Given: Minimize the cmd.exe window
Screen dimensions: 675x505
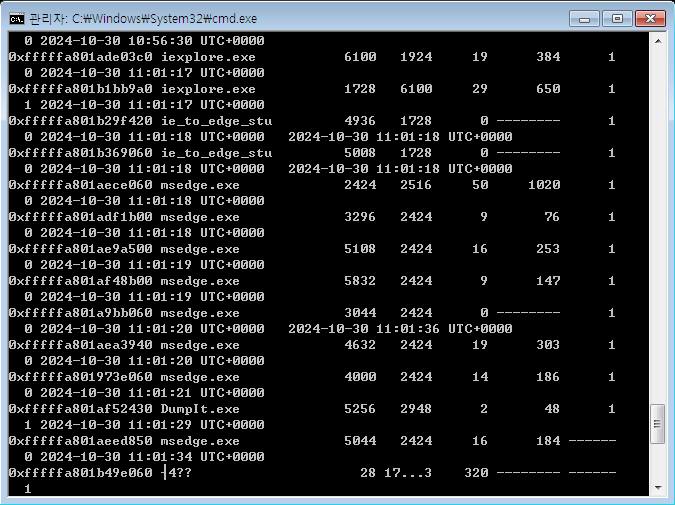Looking at the screenshot, I should 584,19.
